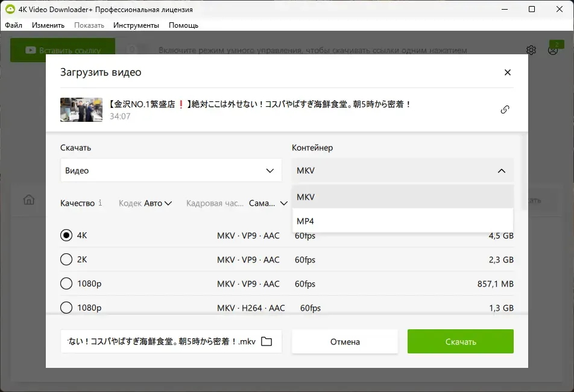Choose MP4 from container list
This screenshot has width=574, height=392.
(403, 221)
